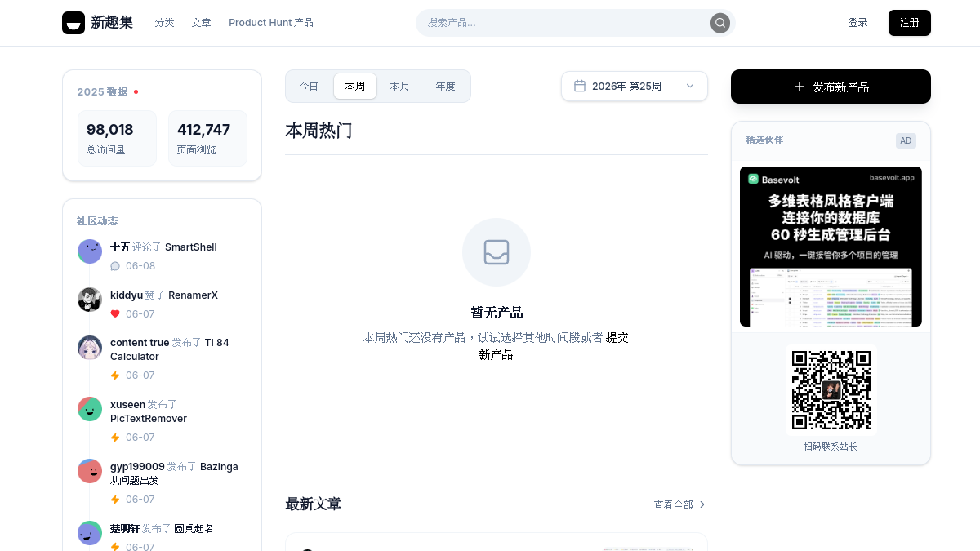Click the QR code image
980x551 pixels.
click(x=831, y=390)
